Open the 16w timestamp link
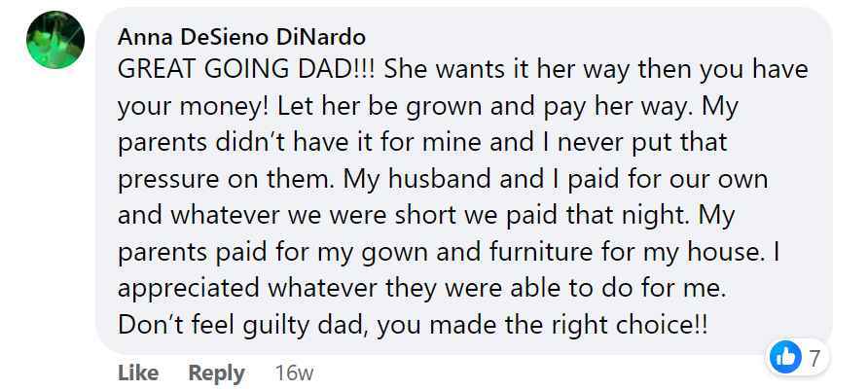The height and width of the screenshot is (390, 868). 294,372
